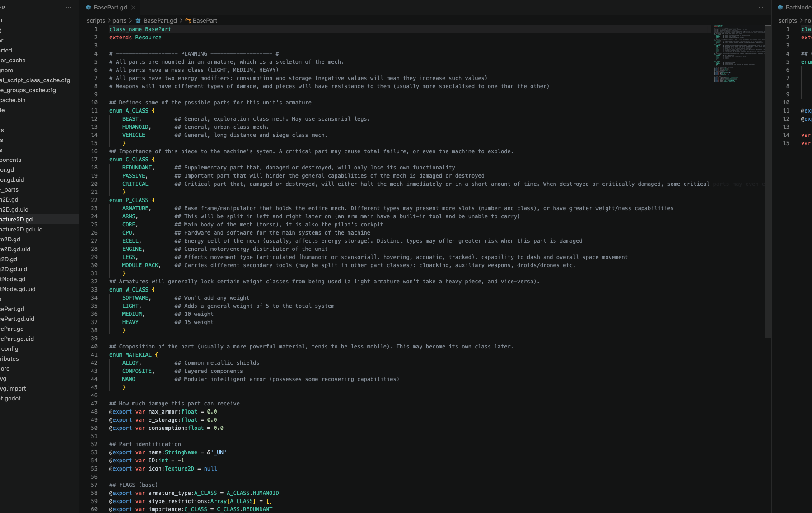
Task: Click the consumption export variable
Action: point(166,428)
